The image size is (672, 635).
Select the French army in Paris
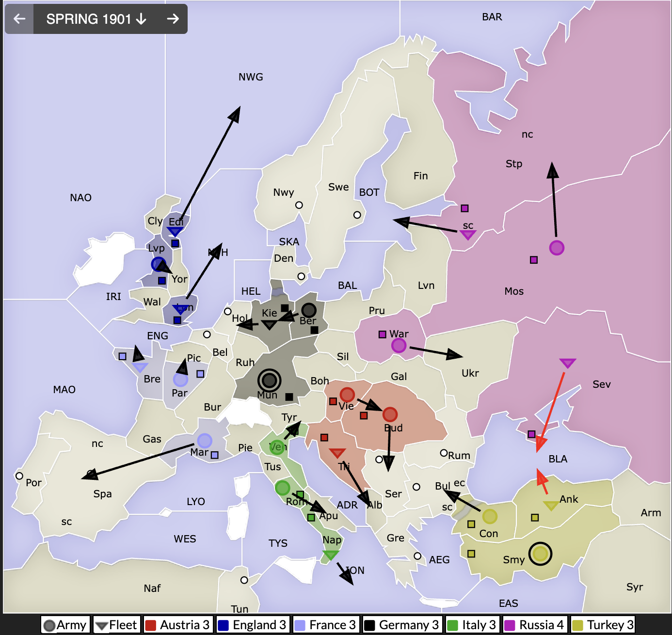(x=180, y=380)
